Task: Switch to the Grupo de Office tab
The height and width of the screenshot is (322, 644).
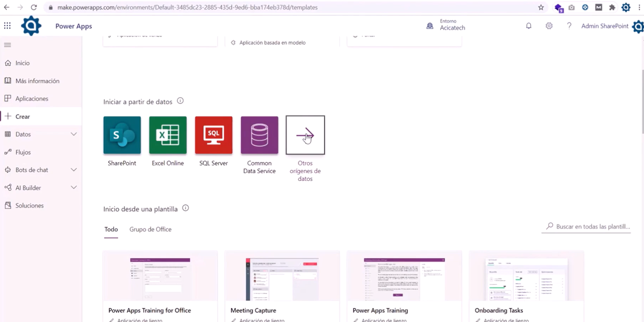Action: pyautogui.click(x=150, y=229)
